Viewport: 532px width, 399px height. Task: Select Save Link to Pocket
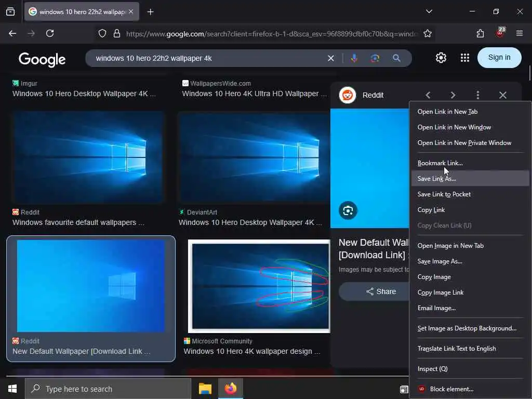(470, 194)
